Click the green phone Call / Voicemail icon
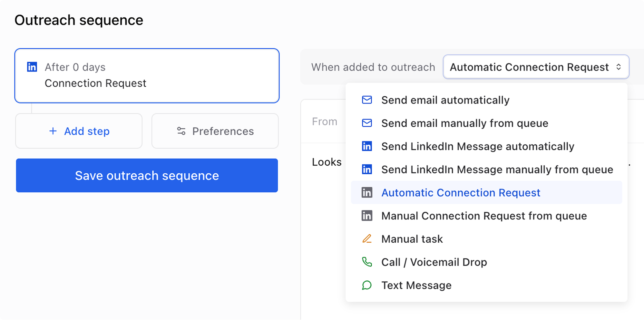Viewport: 644px width, 320px height. [367, 262]
